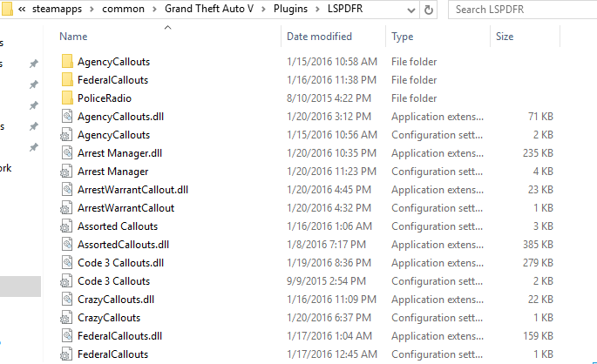Select the AssortedCallouts.dll file name
597x364 pixels.
coord(123,244)
